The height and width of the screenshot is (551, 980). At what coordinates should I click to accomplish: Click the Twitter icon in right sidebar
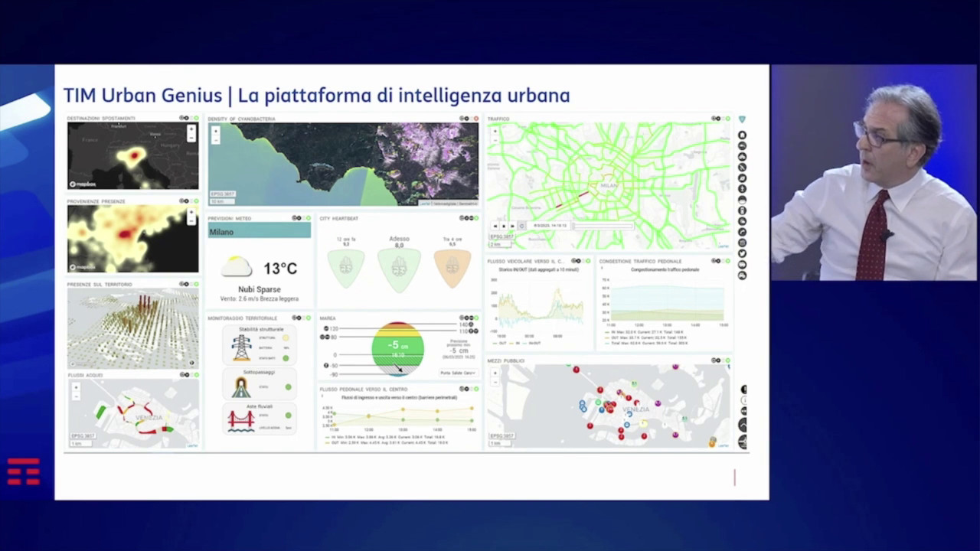click(742, 253)
